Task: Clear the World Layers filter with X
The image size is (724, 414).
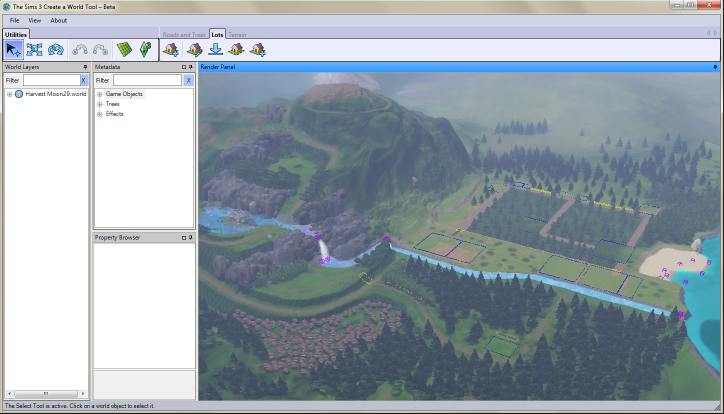Action: [x=84, y=80]
